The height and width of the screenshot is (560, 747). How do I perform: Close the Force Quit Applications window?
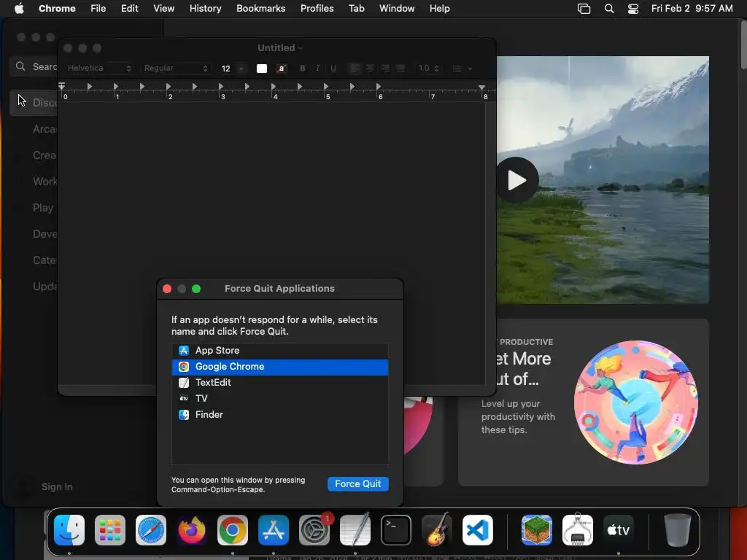pos(167,289)
